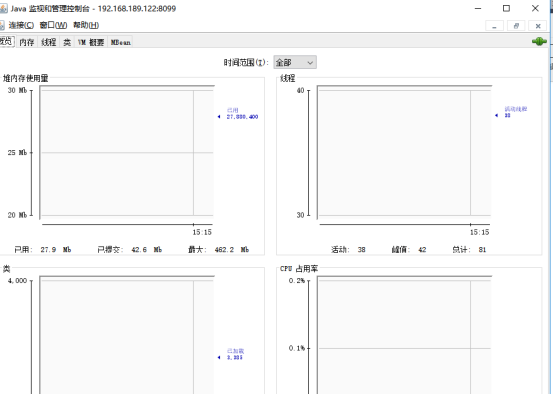554x395 pixels.
Task: Click the 20 Mb axis label
Action: click(17, 215)
